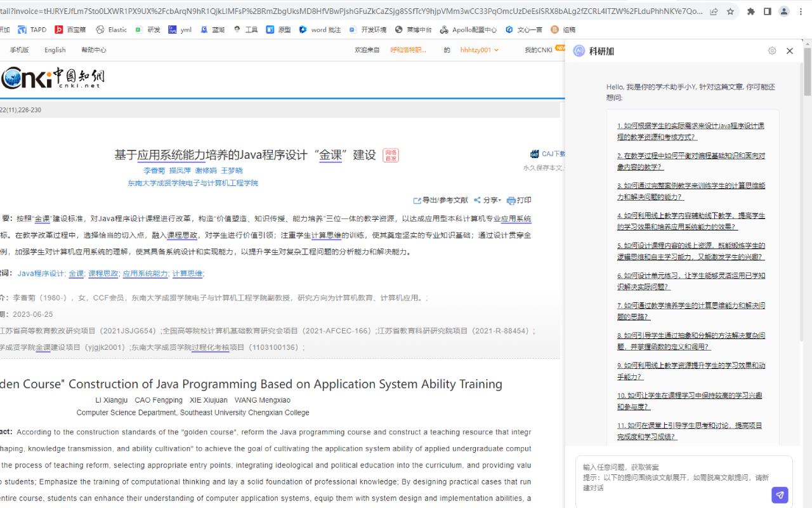Open the Elastic bookmark

pyautogui.click(x=112, y=30)
